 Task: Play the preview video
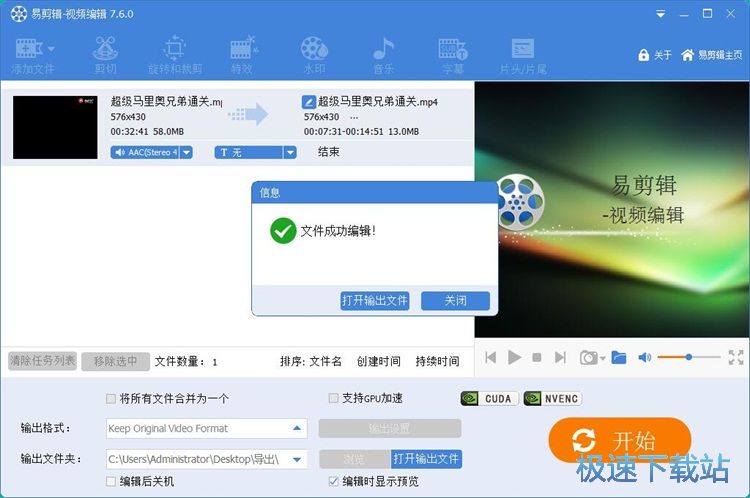(514, 357)
